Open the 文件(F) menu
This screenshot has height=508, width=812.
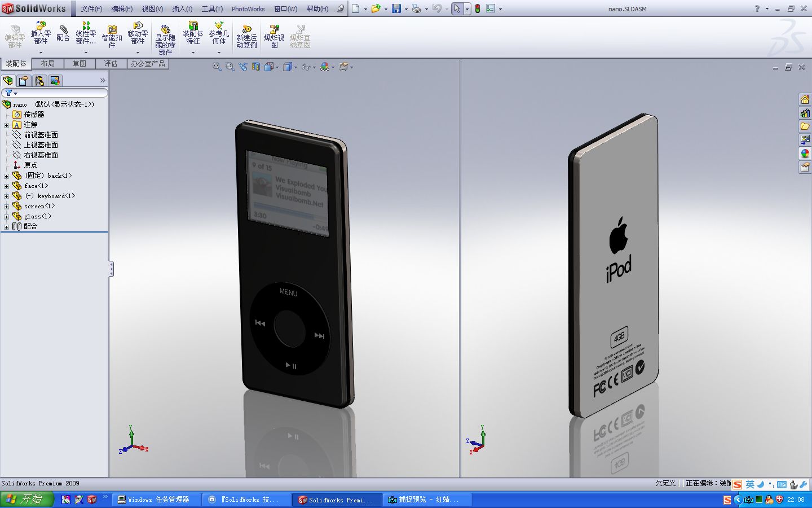91,9
